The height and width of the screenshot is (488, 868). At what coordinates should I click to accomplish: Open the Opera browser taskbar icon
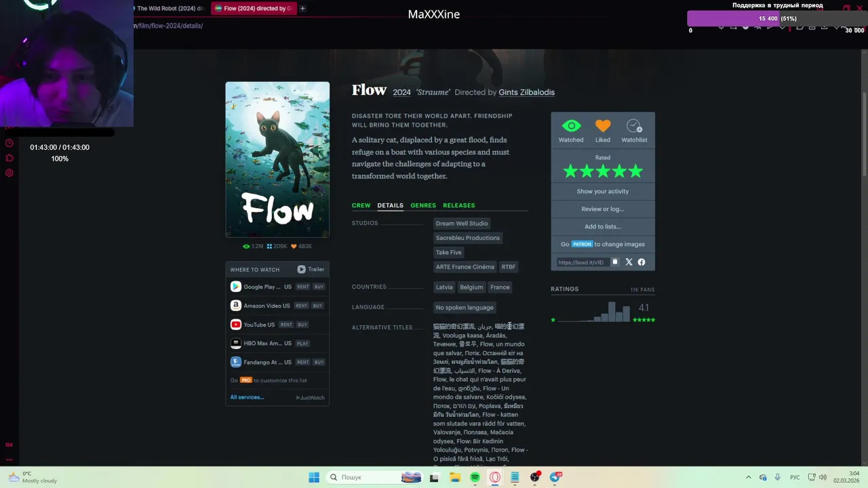pos(495,477)
